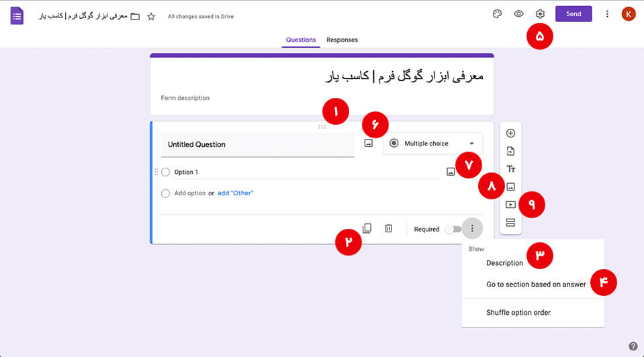
Task: Click the Send button
Action: [573, 14]
